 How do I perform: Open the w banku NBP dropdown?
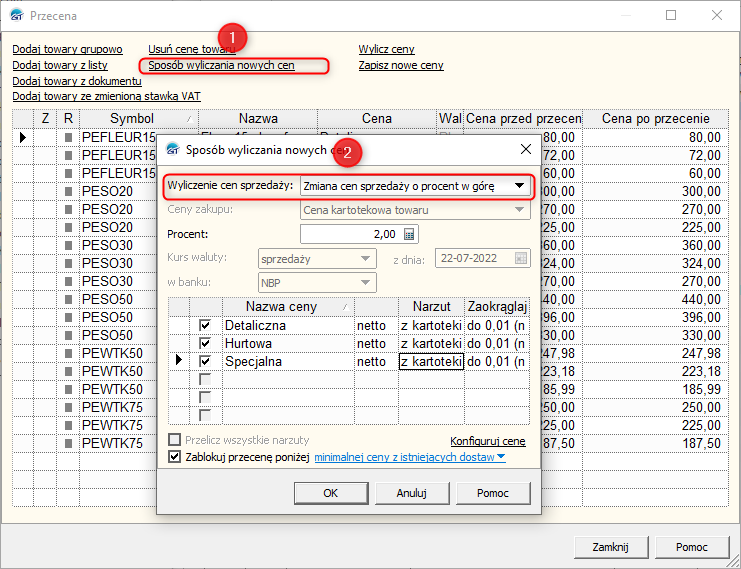click(365, 283)
